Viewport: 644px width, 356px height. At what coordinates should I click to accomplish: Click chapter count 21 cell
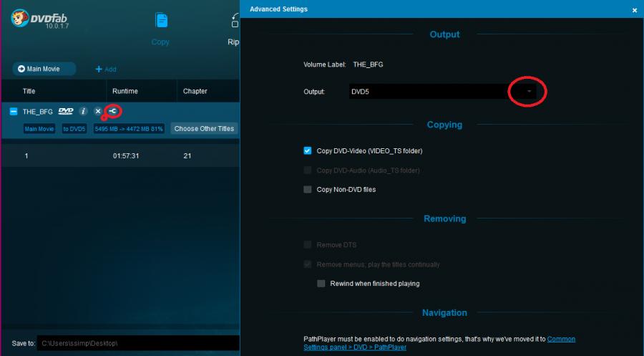coord(187,156)
